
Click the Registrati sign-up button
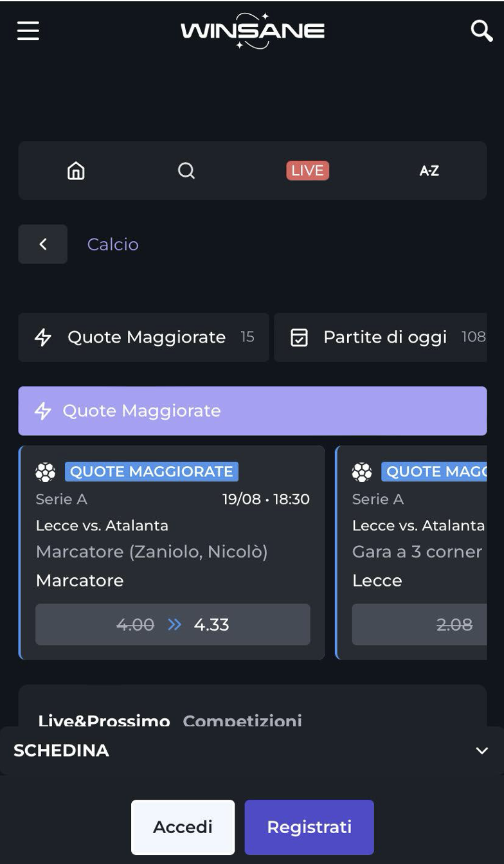coord(309,827)
